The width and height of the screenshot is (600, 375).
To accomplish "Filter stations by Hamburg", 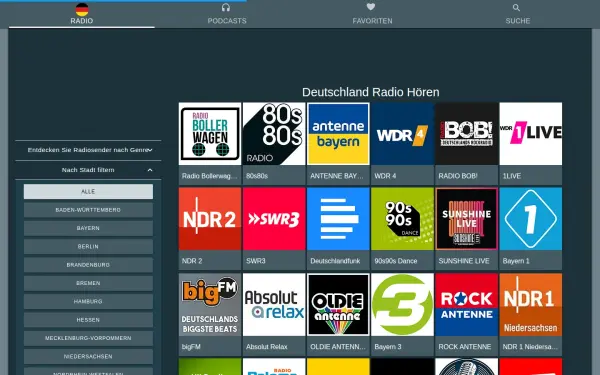I will (88, 302).
